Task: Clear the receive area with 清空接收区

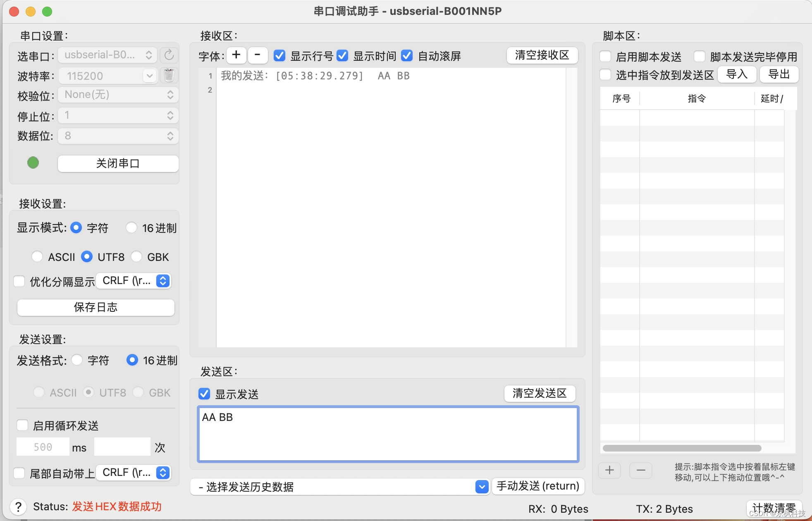Action: click(x=542, y=55)
